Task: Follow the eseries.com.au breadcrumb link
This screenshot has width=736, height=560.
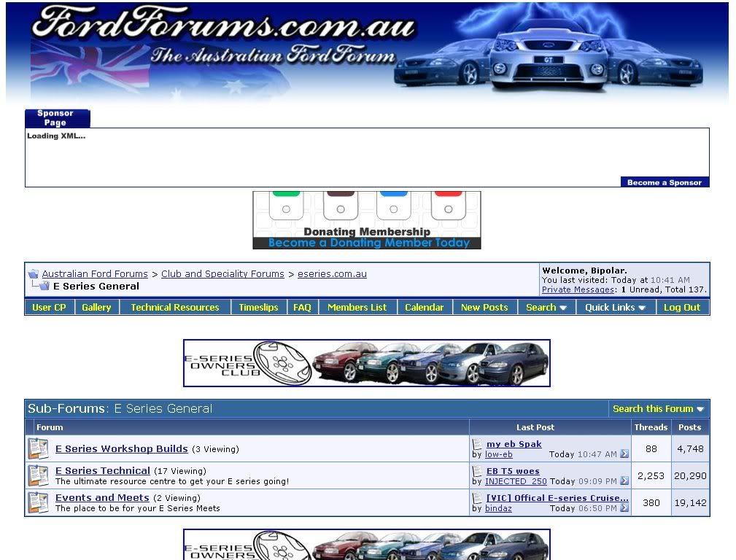Action: [x=333, y=274]
